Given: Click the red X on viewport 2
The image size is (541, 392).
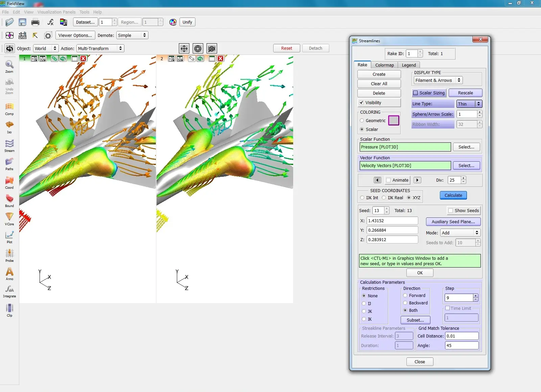Looking at the screenshot, I should [x=220, y=59].
